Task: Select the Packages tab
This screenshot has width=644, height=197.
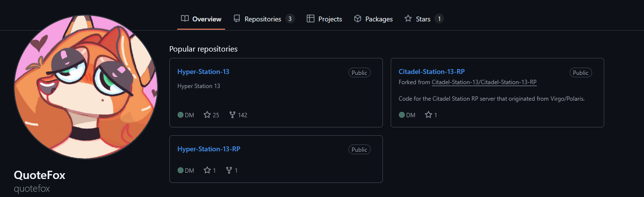Action: (379, 19)
